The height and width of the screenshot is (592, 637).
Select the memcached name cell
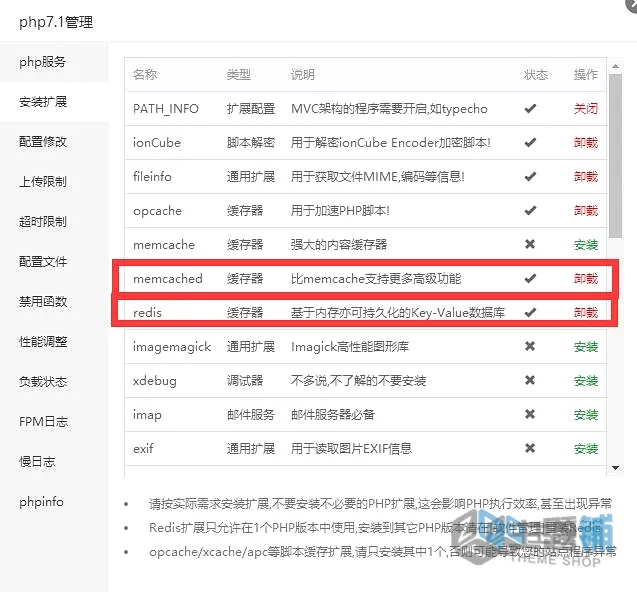point(168,279)
